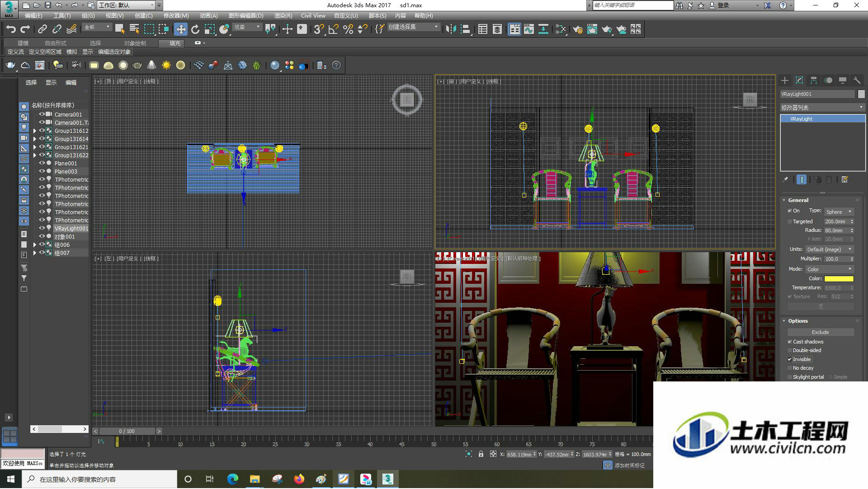The width and height of the screenshot is (868, 489).
Task: Click the 添加时间标记 button
Action: point(629,465)
